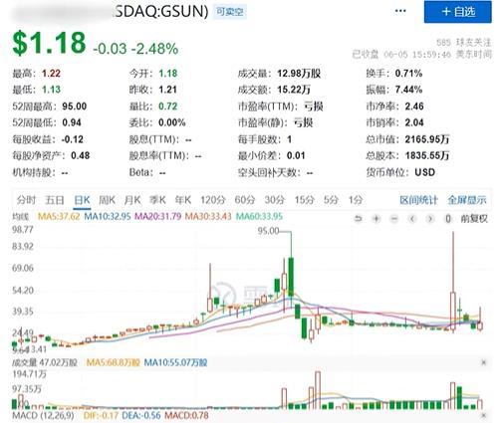
Task: Open the three-dot more options menu
Action: pos(400,11)
